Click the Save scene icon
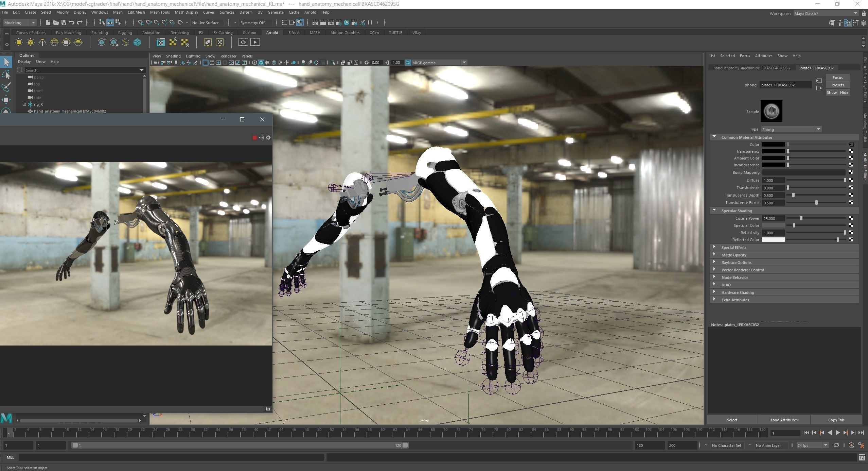 [x=64, y=22]
